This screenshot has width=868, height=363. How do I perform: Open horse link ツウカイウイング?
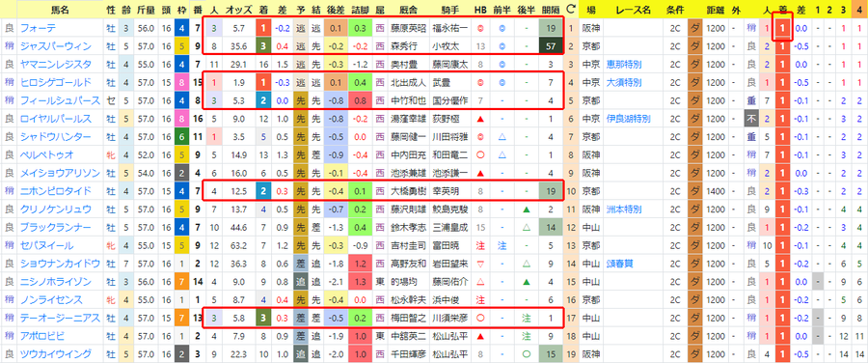[x=55, y=353]
